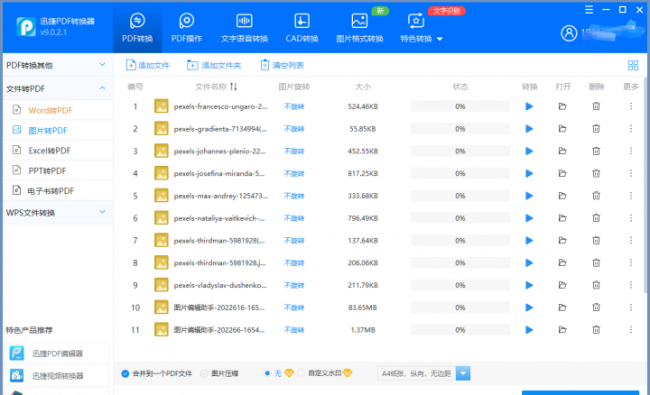Select 电子书转PDF in sidebar
Image resolution: width=650 pixels, height=395 pixels.
point(58,191)
